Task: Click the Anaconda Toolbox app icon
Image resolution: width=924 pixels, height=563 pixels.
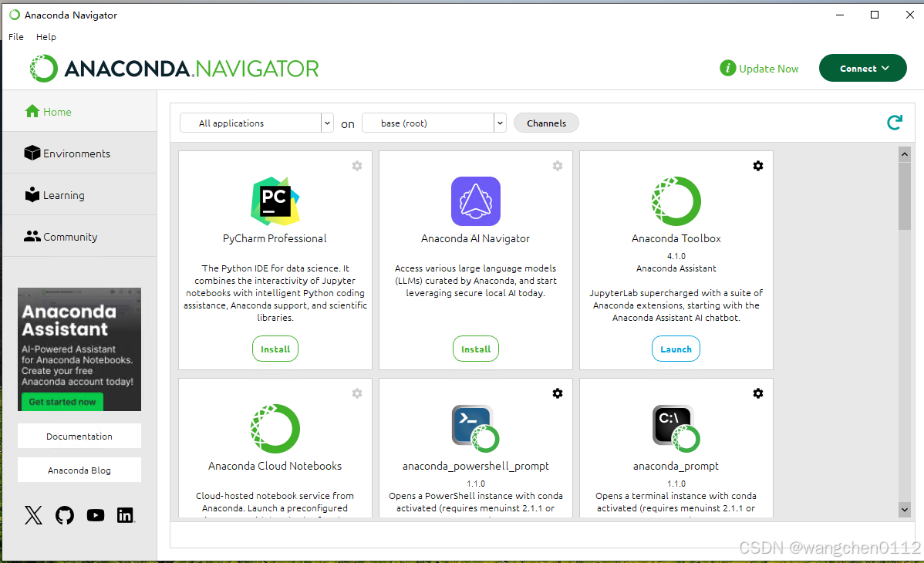Action: pos(676,201)
